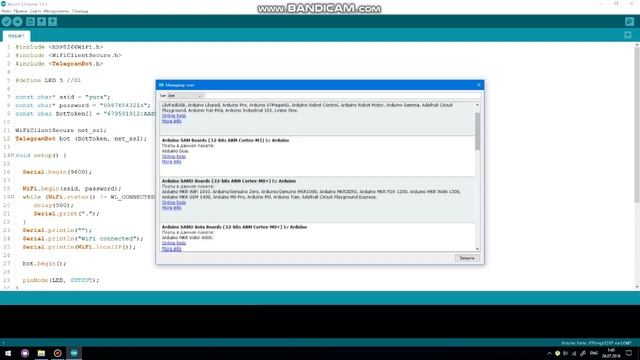Viewport: 640px width, 360px height.
Task: Click code line pinMode(LED, OUTPUT);
Action: click(x=61, y=280)
